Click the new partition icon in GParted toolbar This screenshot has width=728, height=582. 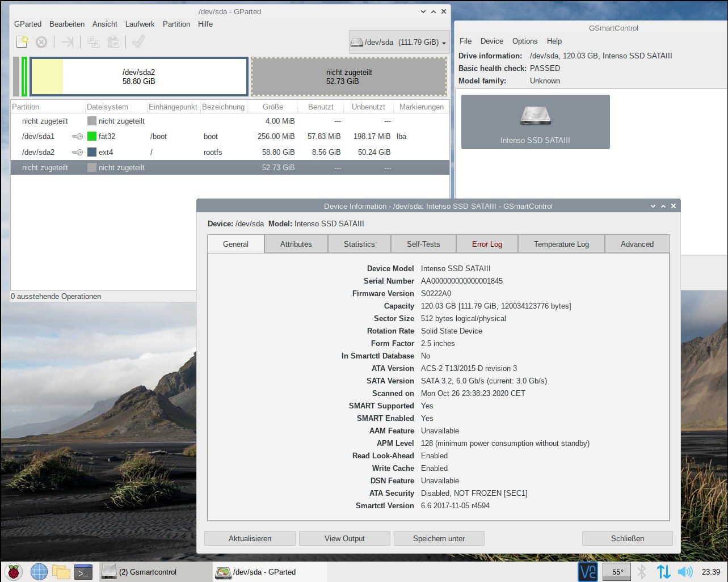(22, 42)
